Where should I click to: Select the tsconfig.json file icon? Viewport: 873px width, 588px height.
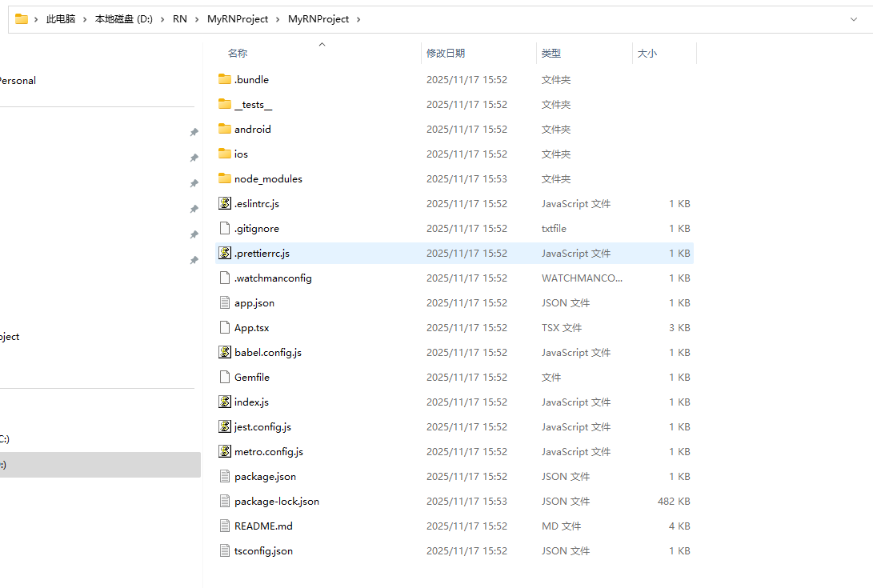coord(224,550)
